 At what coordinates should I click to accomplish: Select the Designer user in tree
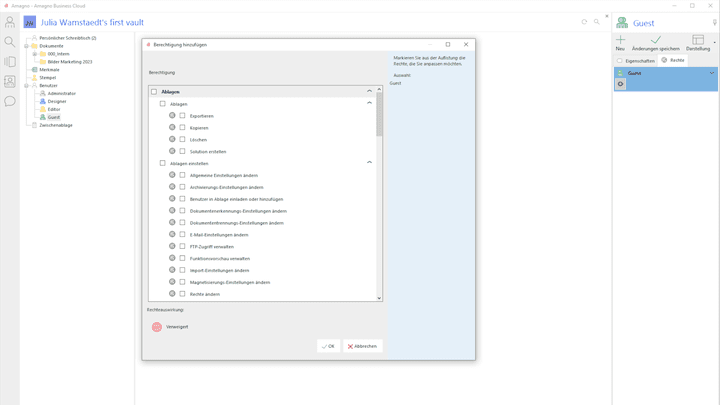point(56,101)
